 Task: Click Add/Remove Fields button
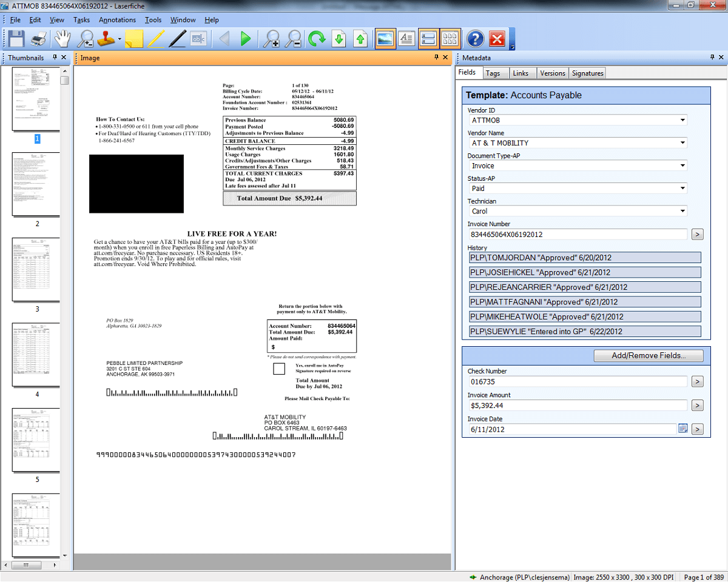click(649, 355)
